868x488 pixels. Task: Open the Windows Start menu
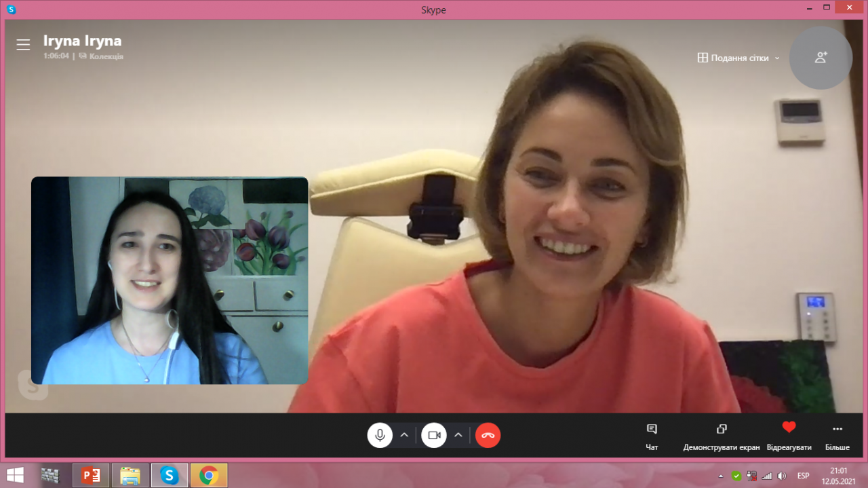click(15, 474)
